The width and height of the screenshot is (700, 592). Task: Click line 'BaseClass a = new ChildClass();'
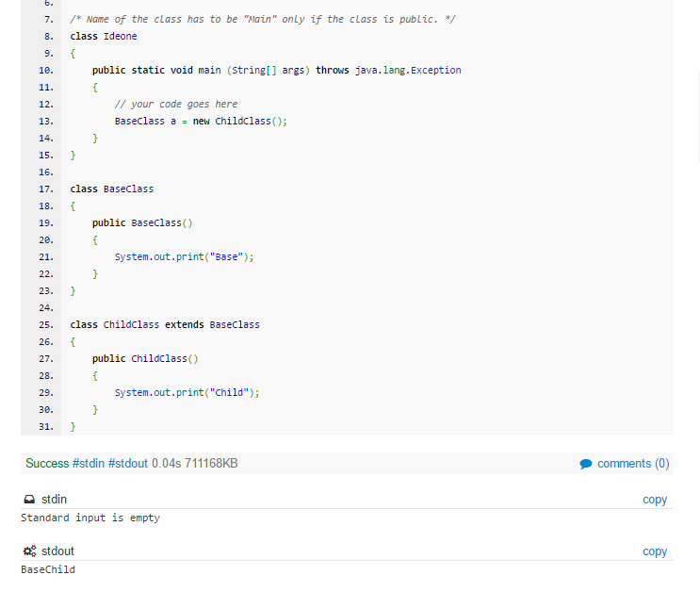(201, 121)
